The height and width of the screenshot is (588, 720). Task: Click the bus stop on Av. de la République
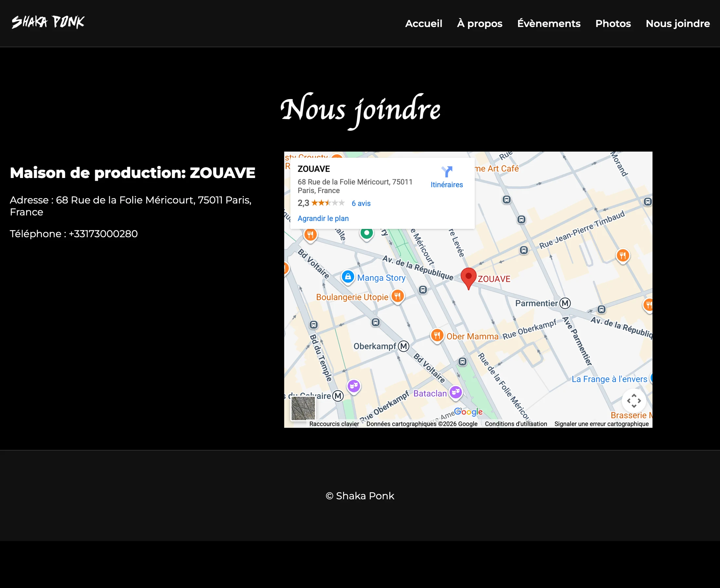[423, 290]
